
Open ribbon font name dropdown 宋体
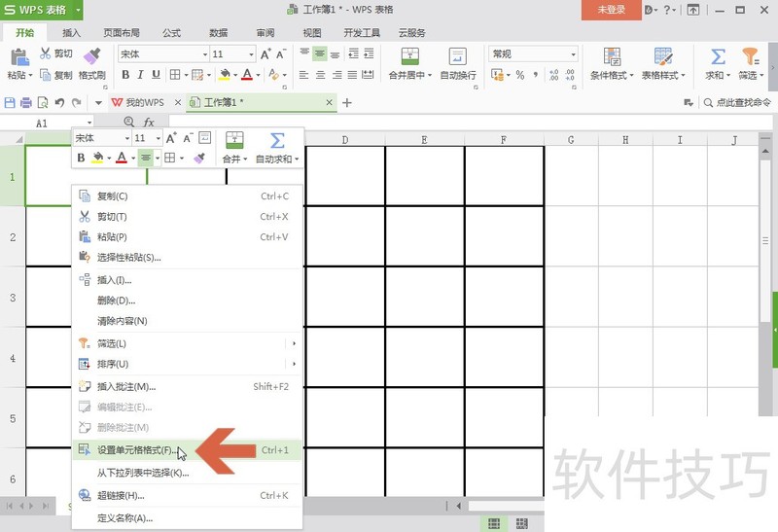[x=205, y=54]
